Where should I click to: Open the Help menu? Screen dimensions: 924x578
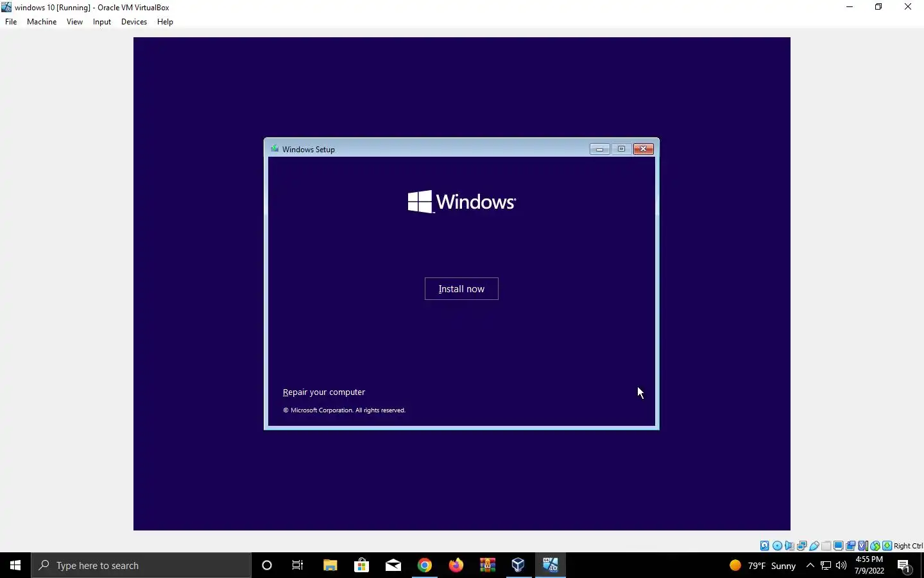click(165, 22)
